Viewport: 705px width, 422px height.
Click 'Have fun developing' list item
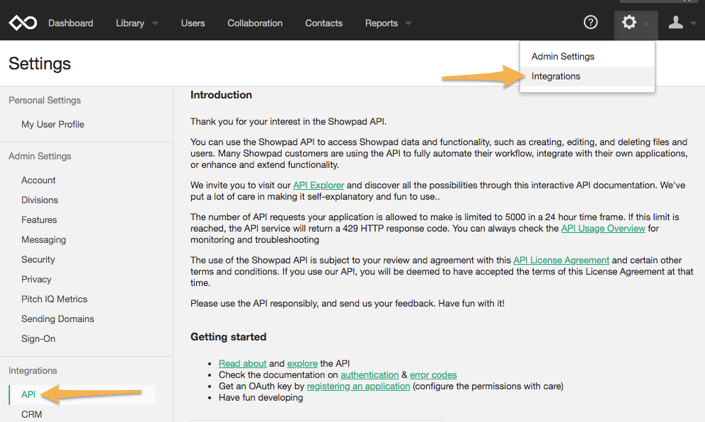point(261,398)
